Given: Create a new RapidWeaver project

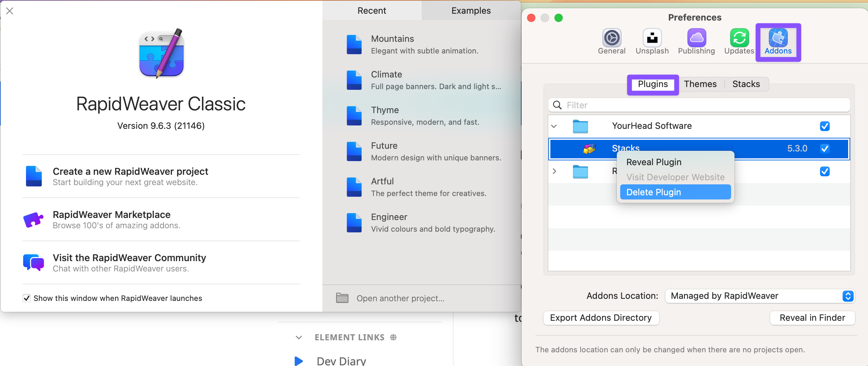Looking at the screenshot, I should click(161, 176).
